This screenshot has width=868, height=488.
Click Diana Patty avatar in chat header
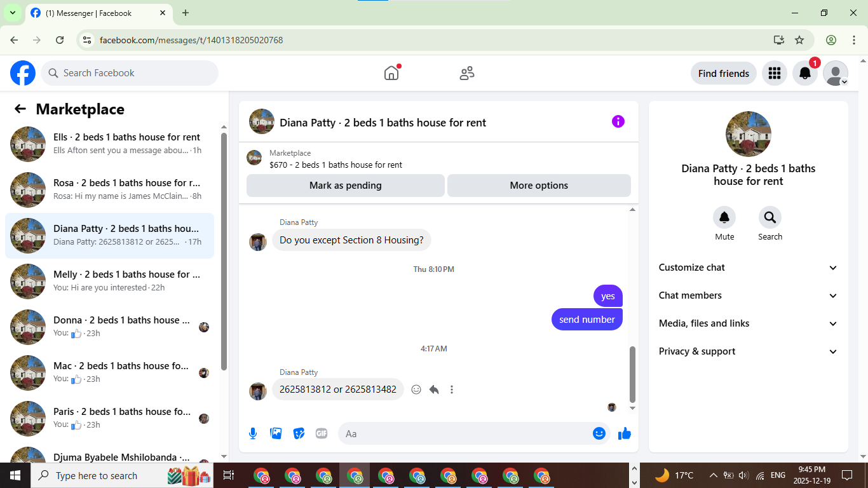(x=262, y=121)
